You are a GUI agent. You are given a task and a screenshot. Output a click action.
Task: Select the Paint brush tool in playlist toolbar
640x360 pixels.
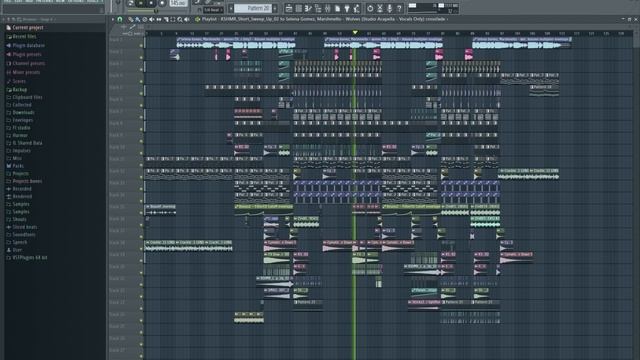coord(138,19)
